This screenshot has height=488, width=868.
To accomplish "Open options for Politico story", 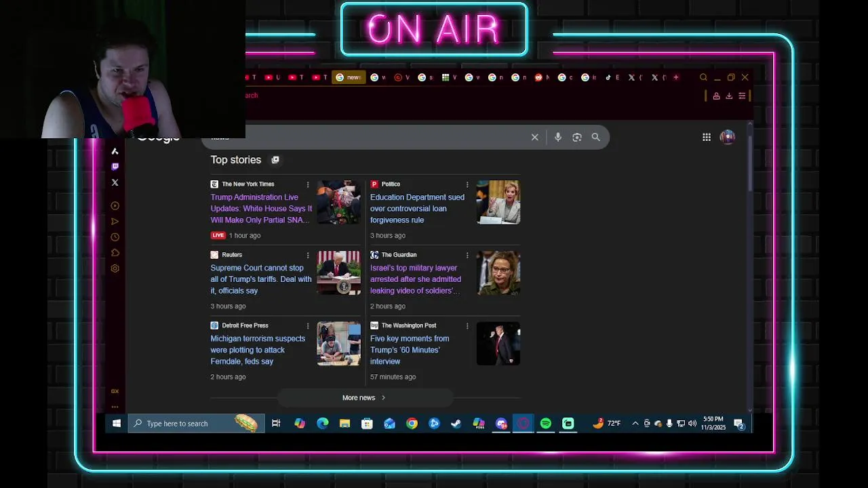I will (x=467, y=184).
